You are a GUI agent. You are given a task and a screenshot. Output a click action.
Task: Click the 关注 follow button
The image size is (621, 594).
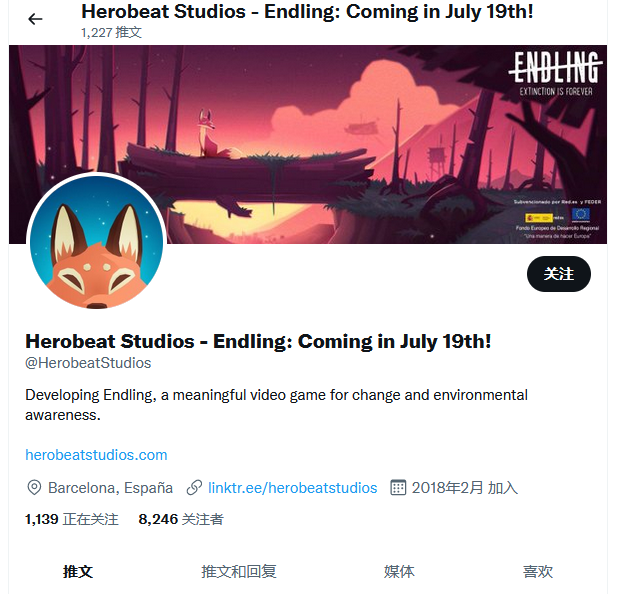[x=558, y=274]
